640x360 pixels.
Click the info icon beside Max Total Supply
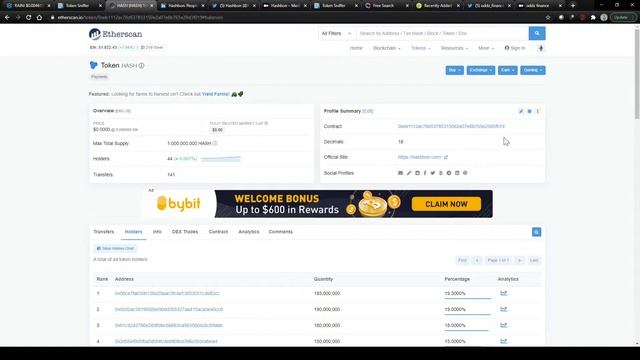[x=215, y=143]
